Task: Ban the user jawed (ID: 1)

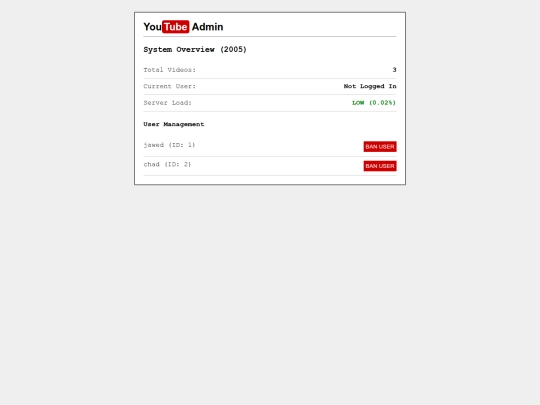Action: pos(380,146)
